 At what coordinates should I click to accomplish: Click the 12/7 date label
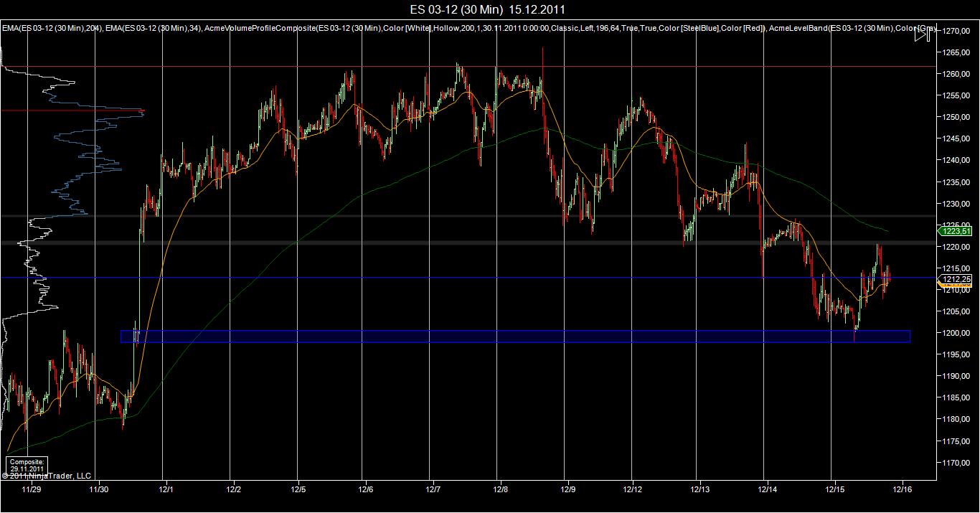click(432, 489)
